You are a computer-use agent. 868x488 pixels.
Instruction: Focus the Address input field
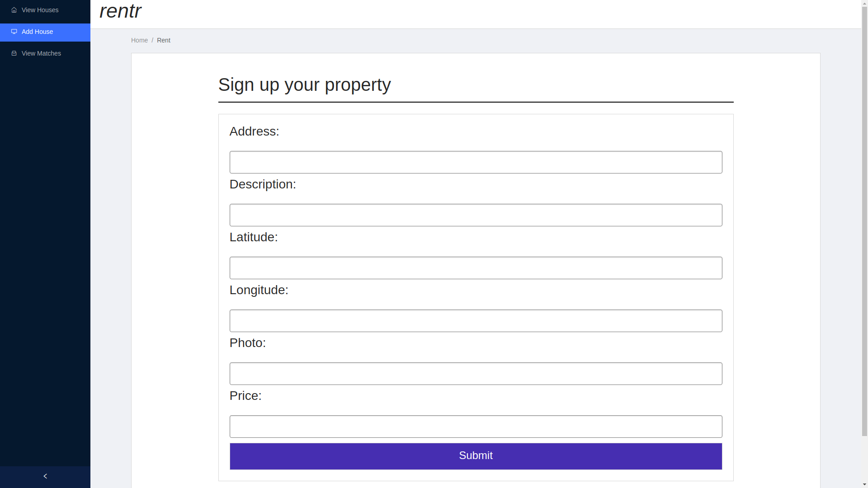point(476,162)
